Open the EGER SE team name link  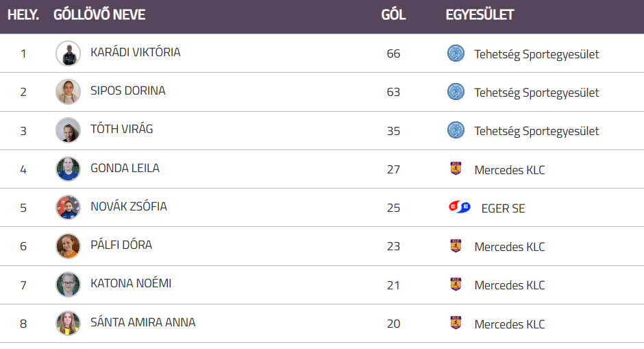coord(503,208)
